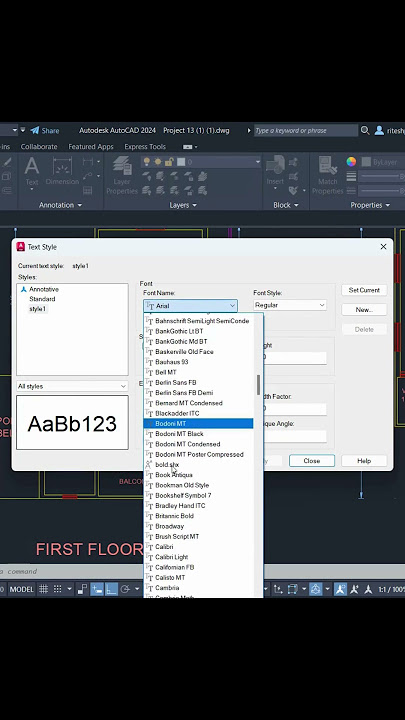Select Bodoni MT font from list
The width and height of the screenshot is (405, 720).
coord(198,423)
